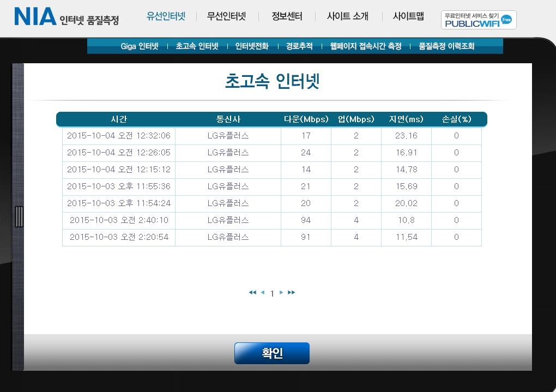This screenshot has width=556, height=392.
Task: Select the Giga 인터넷 submenu
Action: tap(140, 46)
